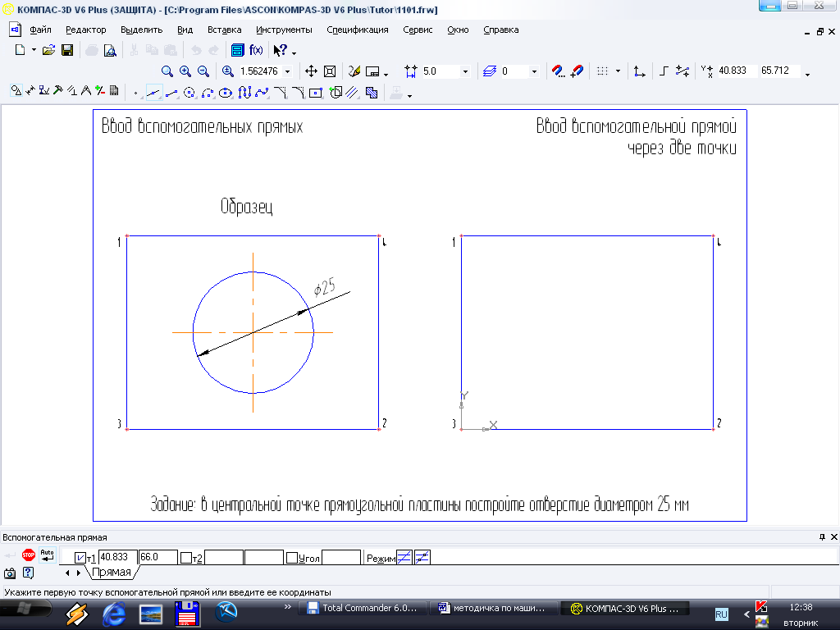
Task: Open the cursor step 5.0 dropdown
Action: 465,71
